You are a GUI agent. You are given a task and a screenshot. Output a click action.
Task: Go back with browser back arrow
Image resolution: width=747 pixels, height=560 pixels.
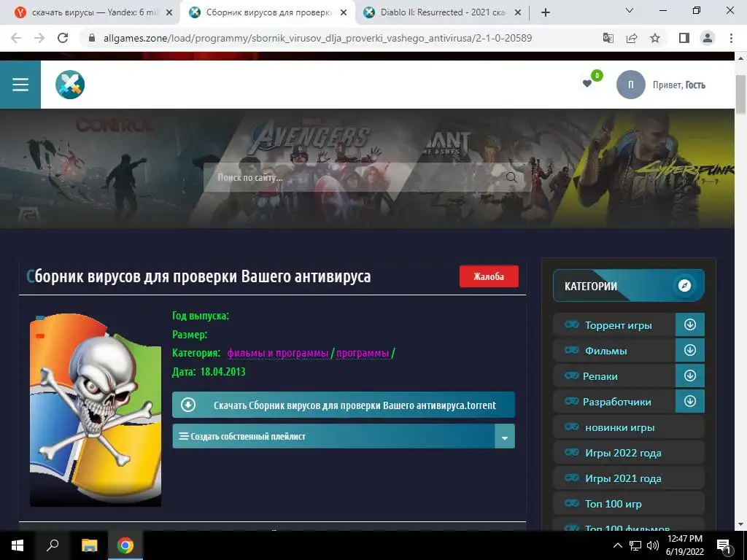16,38
